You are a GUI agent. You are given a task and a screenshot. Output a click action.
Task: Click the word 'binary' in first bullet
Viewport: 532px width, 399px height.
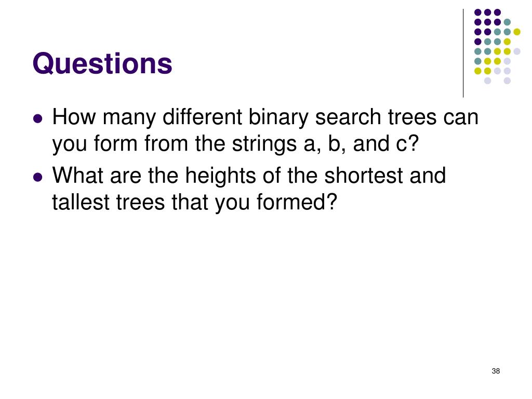[278, 118]
